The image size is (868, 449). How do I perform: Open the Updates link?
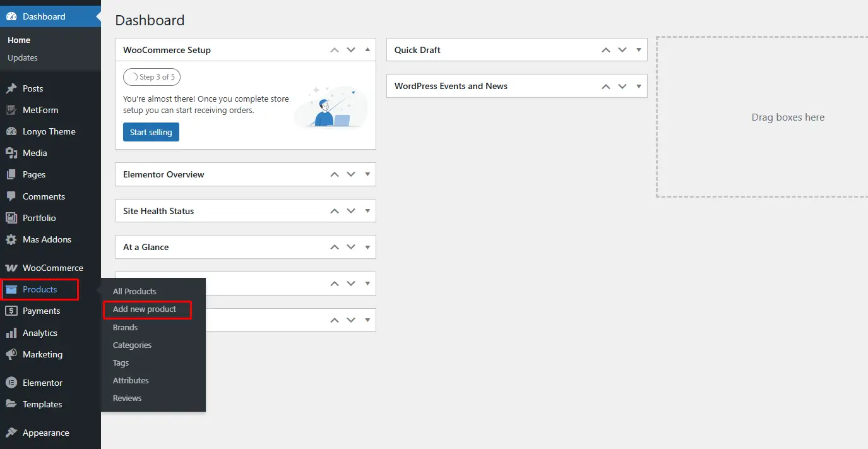pos(23,57)
